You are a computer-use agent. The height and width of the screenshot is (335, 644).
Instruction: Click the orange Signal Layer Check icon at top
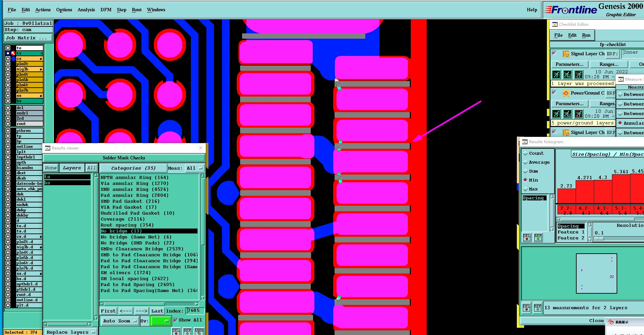tap(566, 54)
